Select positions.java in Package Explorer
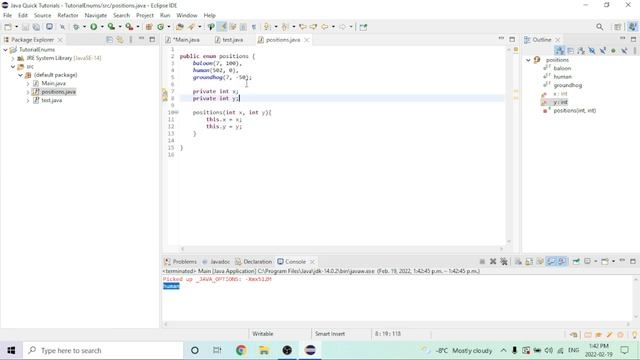This screenshot has height=360, width=640. 58,92
